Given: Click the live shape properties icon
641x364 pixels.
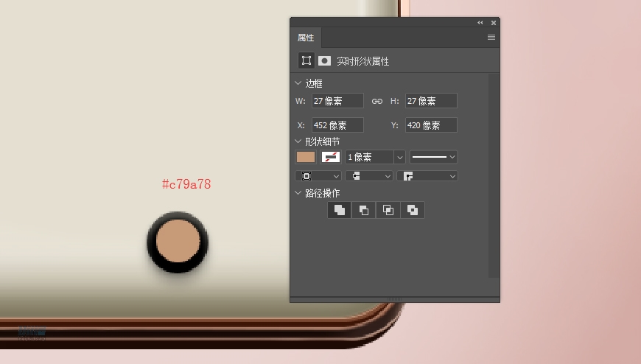Looking at the screenshot, I should 306,61.
